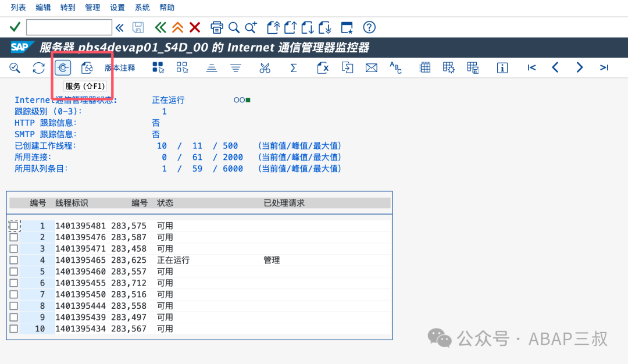Screen dimensions: 628x364
Task: Select the checkbox for thread row 1
Action: coord(14,225)
